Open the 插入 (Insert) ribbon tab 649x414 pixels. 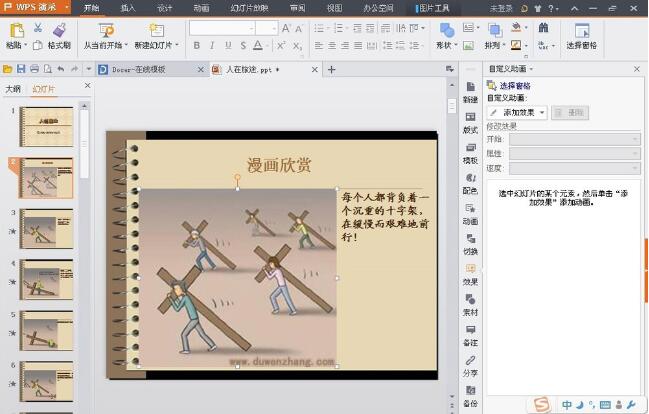click(x=128, y=8)
